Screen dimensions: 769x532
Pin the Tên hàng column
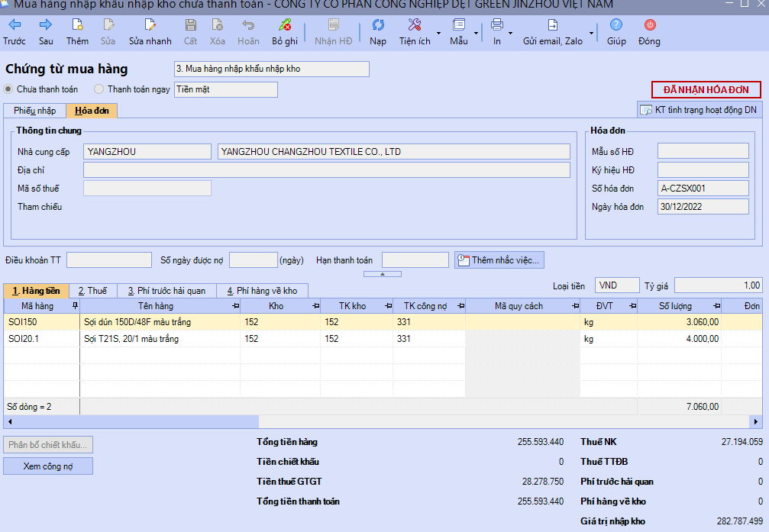tap(235, 306)
